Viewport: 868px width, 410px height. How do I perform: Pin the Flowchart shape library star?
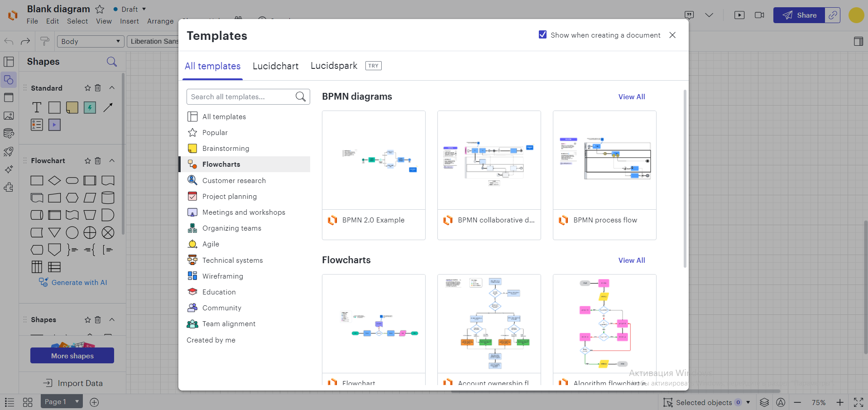[88, 161]
